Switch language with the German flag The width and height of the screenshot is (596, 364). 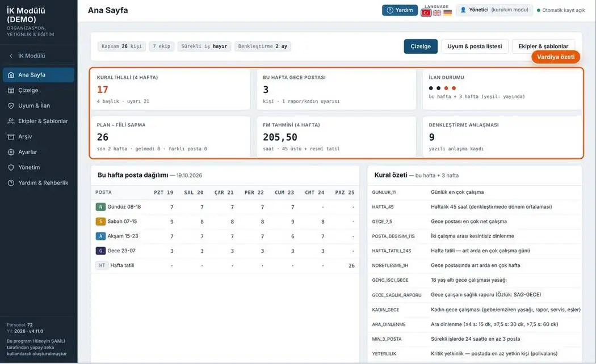[x=448, y=13]
